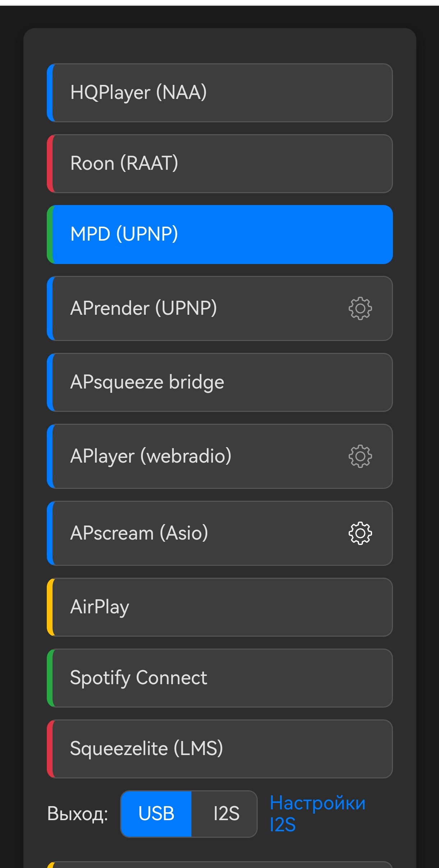Viewport: 439px width, 868px height.
Task: Open Настройки I2S link
Action: pos(317,814)
